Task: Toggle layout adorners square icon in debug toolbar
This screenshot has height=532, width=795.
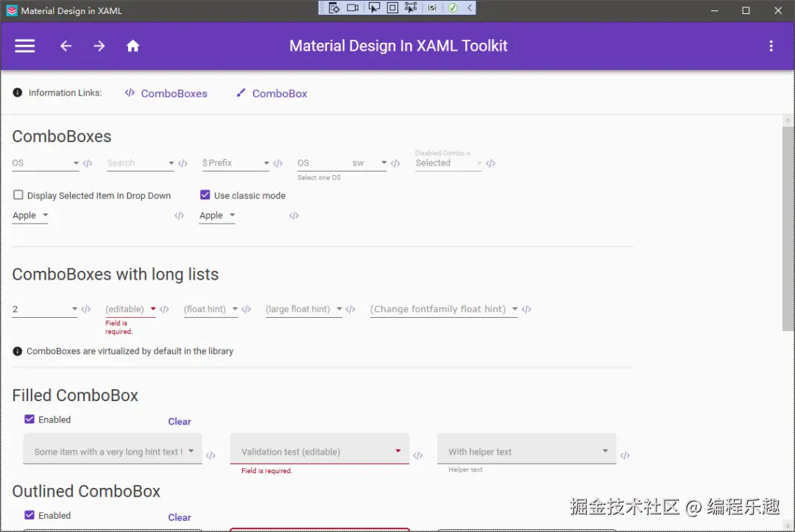Action: pyautogui.click(x=392, y=7)
